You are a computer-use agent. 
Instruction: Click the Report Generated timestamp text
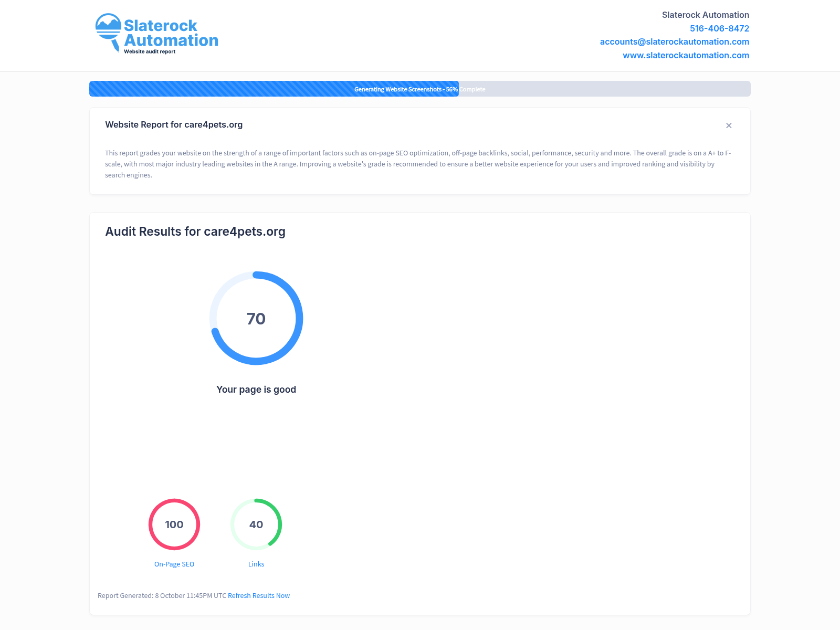point(162,596)
